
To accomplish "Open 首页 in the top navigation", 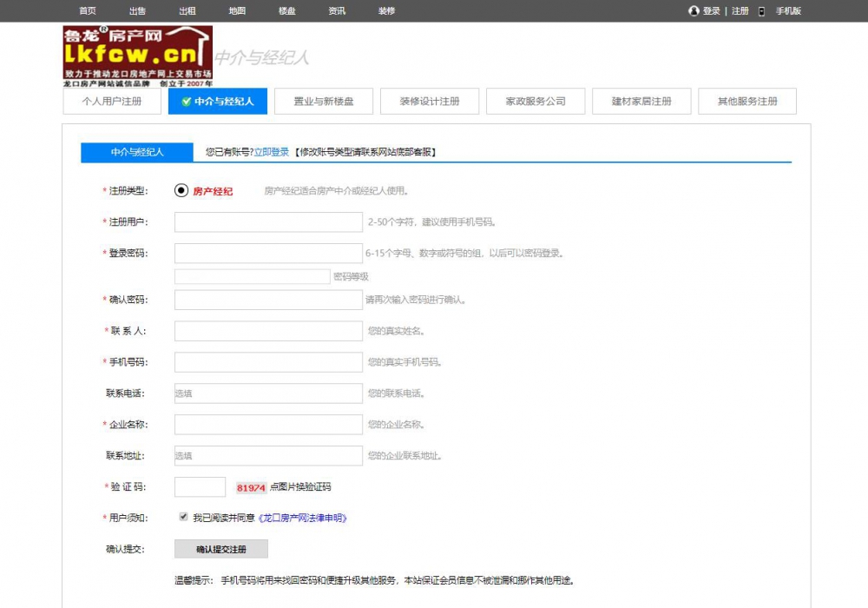I will coord(88,11).
